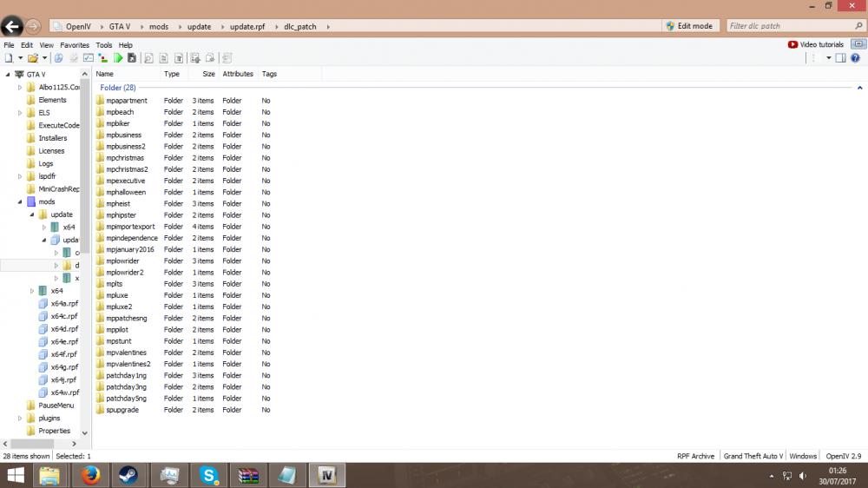
Task: Select the patchday3ng folder
Action: click(126, 386)
